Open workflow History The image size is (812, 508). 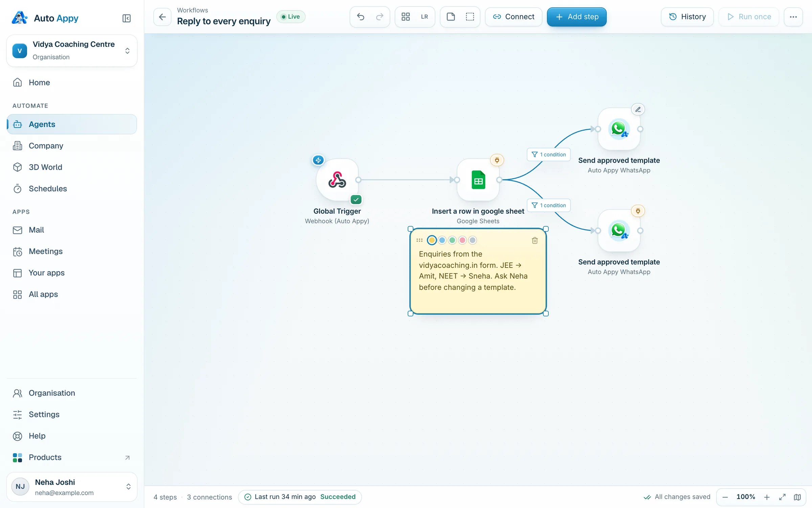[x=687, y=17]
